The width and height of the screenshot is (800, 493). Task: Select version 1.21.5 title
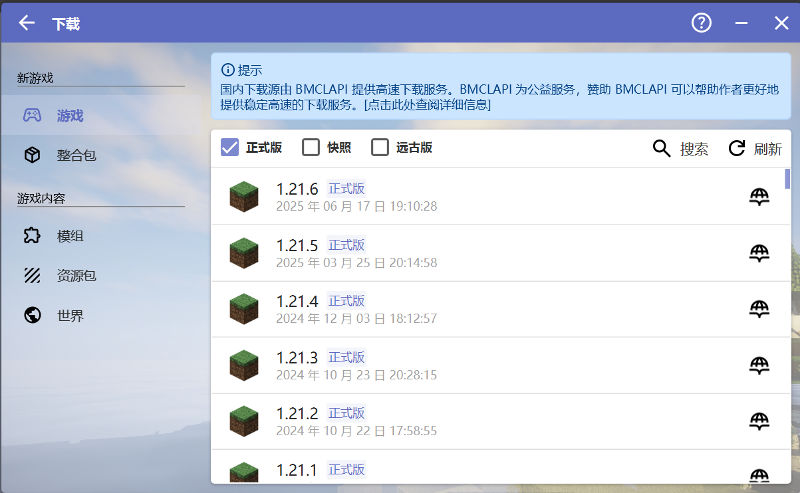[x=297, y=245]
